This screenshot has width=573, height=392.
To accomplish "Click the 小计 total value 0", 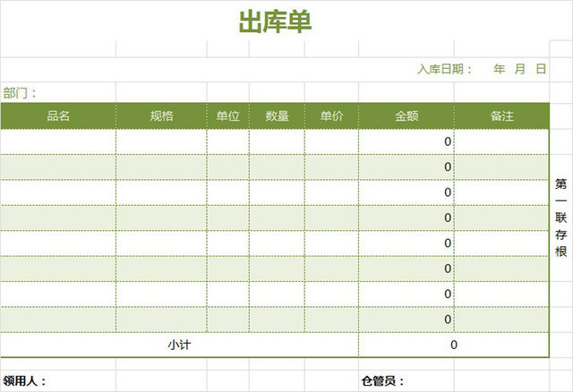I will [454, 345].
